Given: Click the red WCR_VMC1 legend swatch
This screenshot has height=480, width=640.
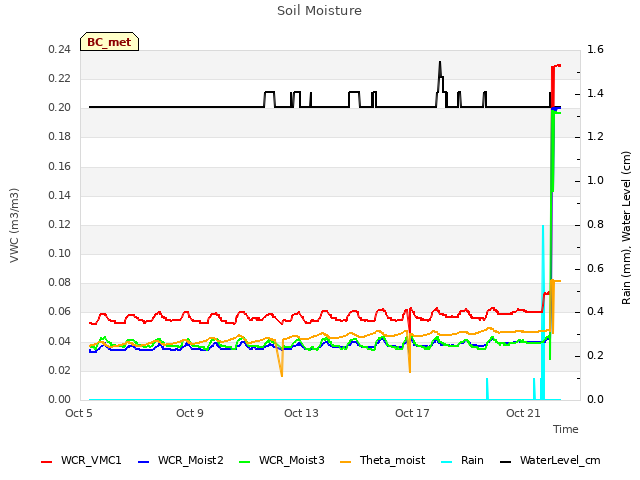Looking at the screenshot, I should point(47,462).
